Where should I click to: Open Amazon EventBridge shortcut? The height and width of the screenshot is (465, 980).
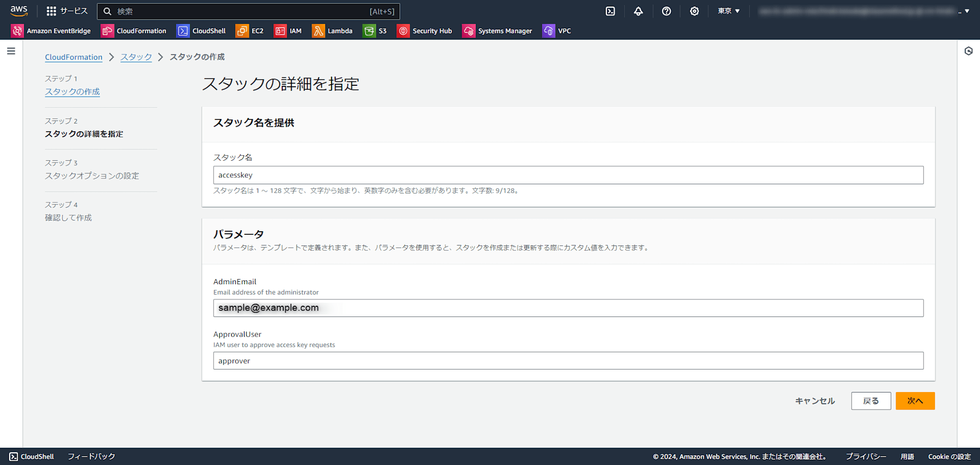51,31
